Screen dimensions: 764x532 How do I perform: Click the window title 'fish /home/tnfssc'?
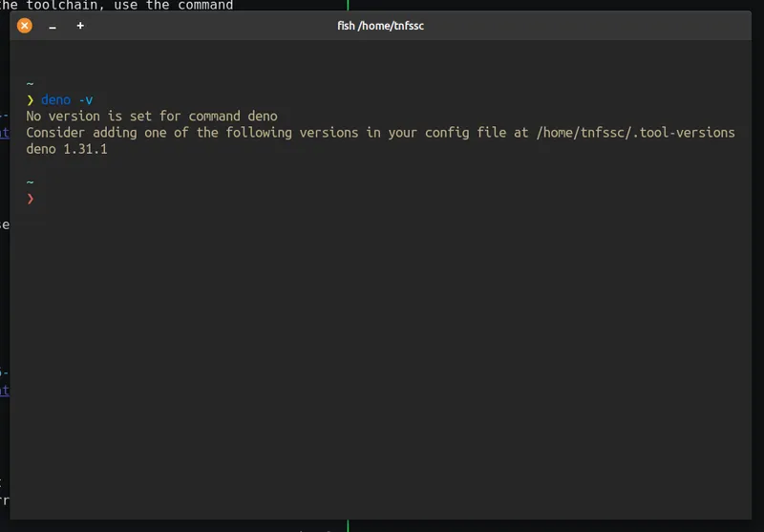pyautogui.click(x=380, y=26)
